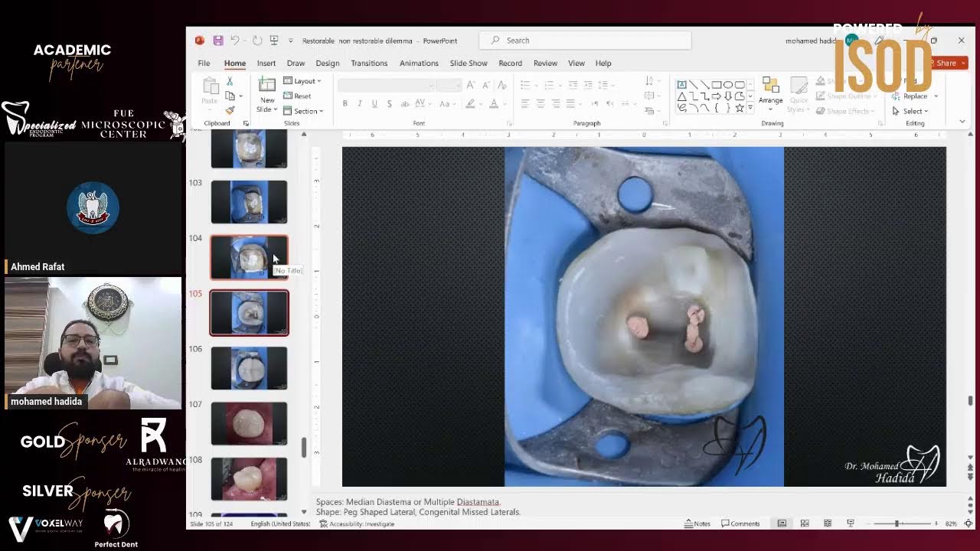Viewport: 980px width, 551px height.
Task: Click the Reset slide button
Action: (298, 96)
